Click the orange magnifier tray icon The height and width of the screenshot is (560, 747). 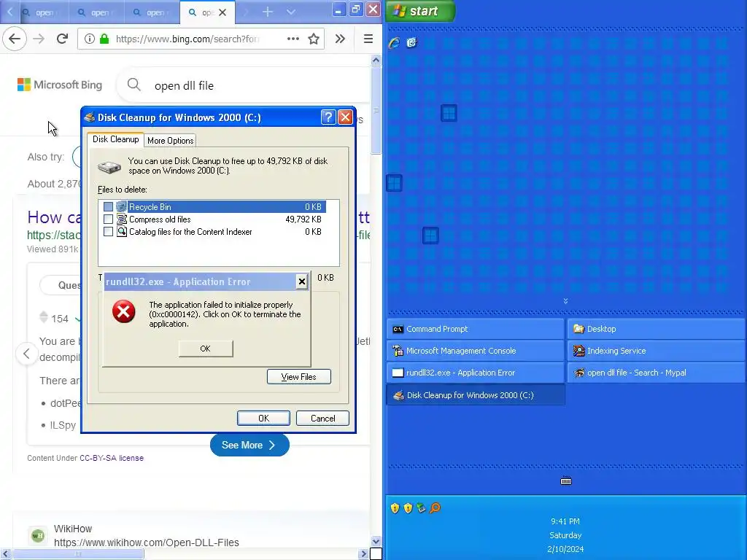435,508
